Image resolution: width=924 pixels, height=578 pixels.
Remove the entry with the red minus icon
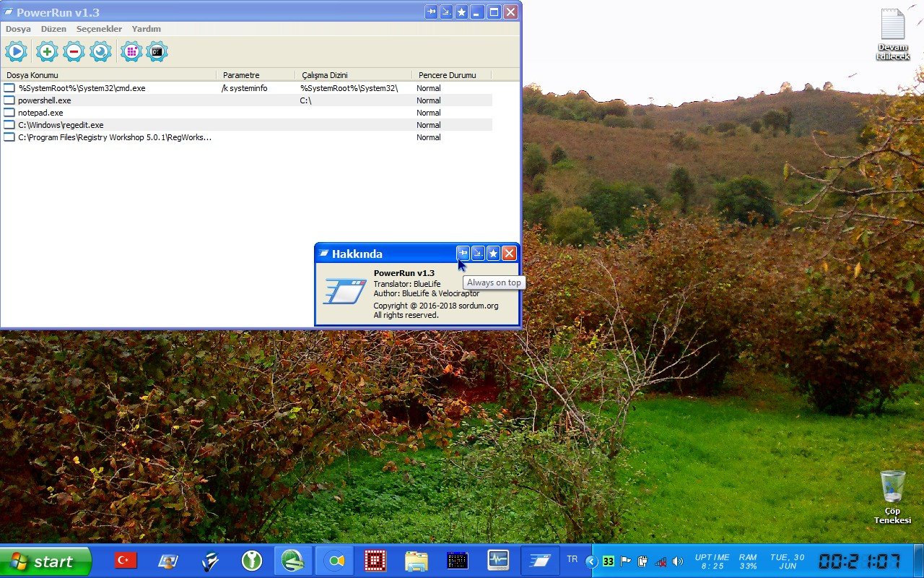click(74, 51)
